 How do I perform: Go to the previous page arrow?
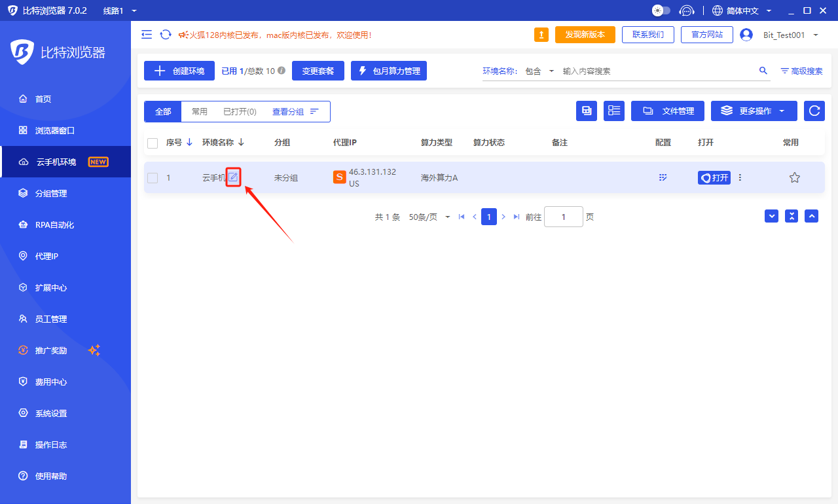pyautogui.click(x=475, y=217)
